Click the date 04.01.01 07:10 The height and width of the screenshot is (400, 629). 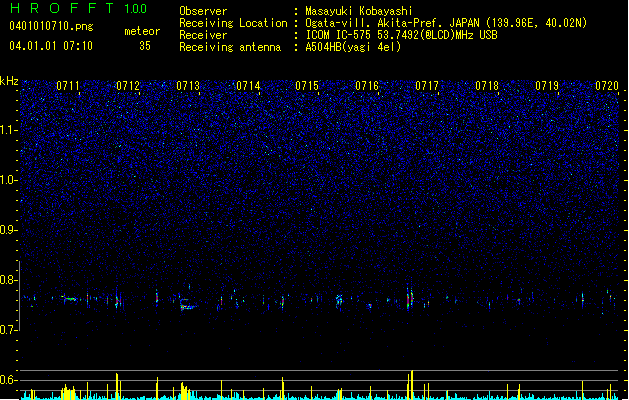[x=51, y=46]
